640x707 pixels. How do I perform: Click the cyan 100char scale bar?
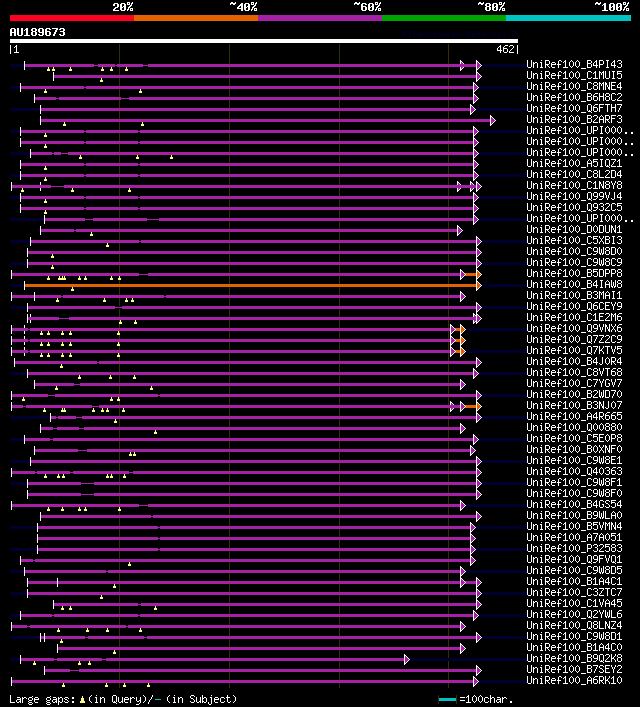point(447,700)
